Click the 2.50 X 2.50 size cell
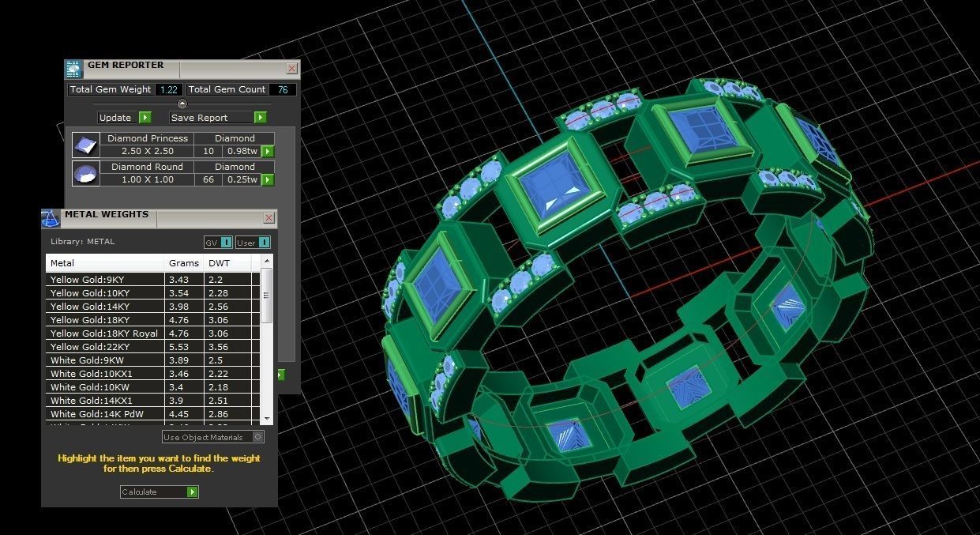980x535 pixels. 148,151
